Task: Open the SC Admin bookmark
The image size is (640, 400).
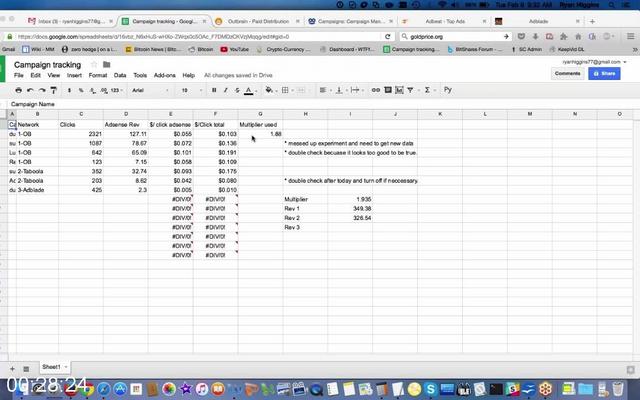Action: click(x=527, y=49)
